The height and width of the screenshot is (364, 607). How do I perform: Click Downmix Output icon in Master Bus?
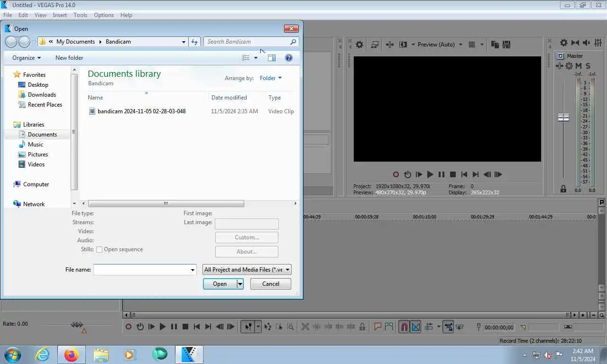575,43
